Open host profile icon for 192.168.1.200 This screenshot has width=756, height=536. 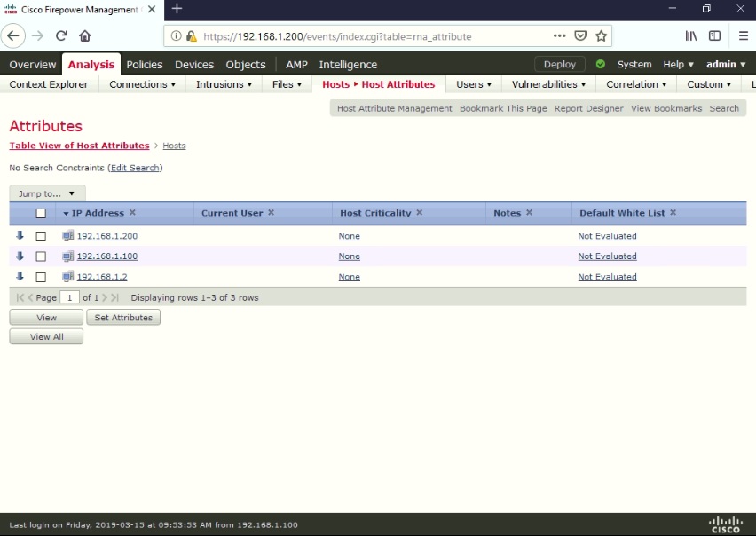tap(68, 236)
